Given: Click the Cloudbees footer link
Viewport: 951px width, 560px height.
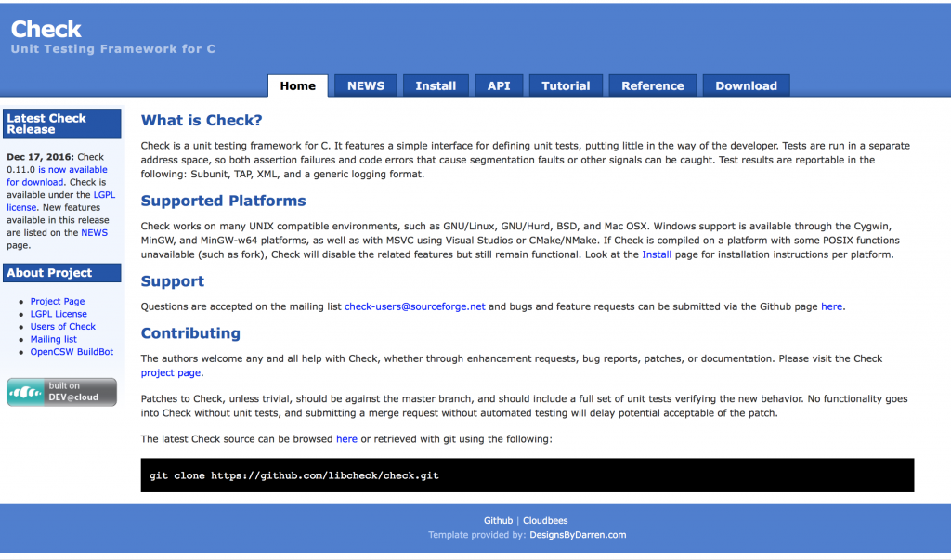Looking at the screenshot, I should pyautogui.click(x=545, y=520).
